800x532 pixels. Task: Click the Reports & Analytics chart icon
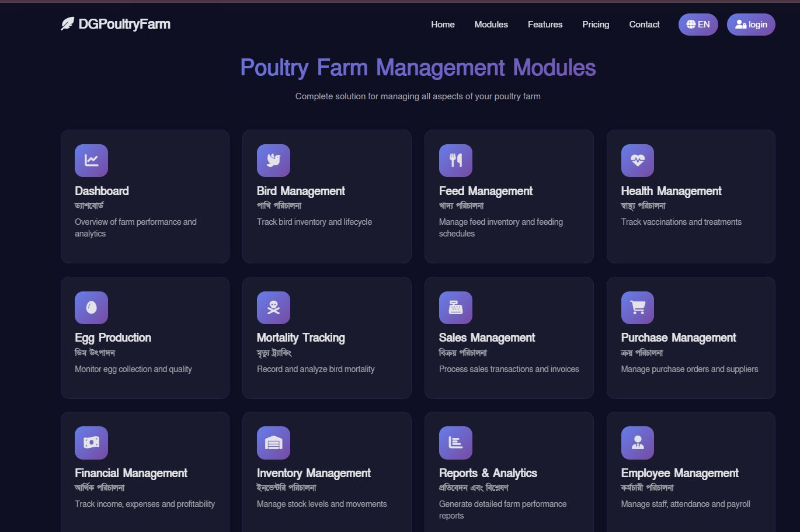455,443
